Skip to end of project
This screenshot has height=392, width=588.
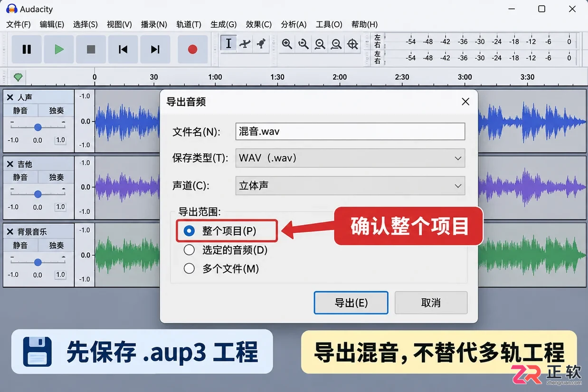pos(155,49)
